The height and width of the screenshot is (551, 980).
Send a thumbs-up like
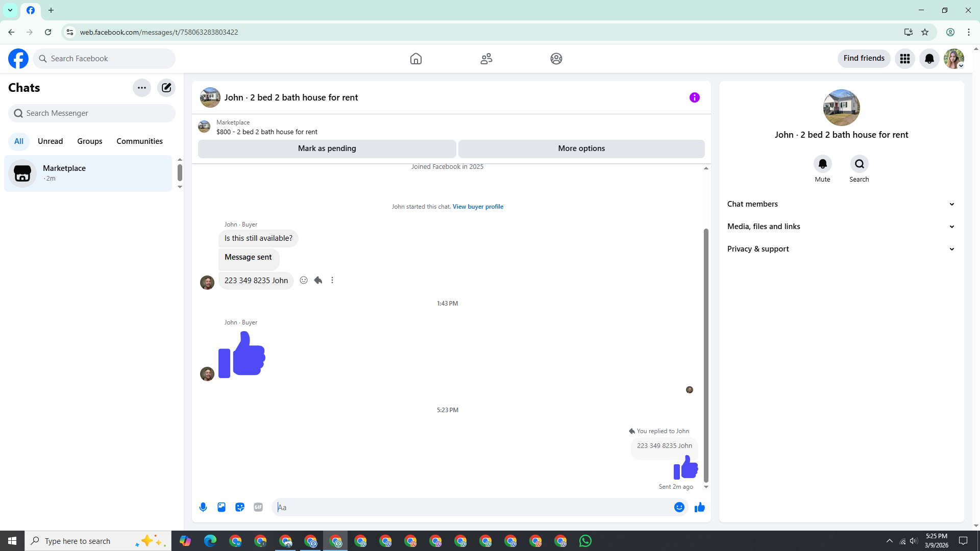pos(700,507)
